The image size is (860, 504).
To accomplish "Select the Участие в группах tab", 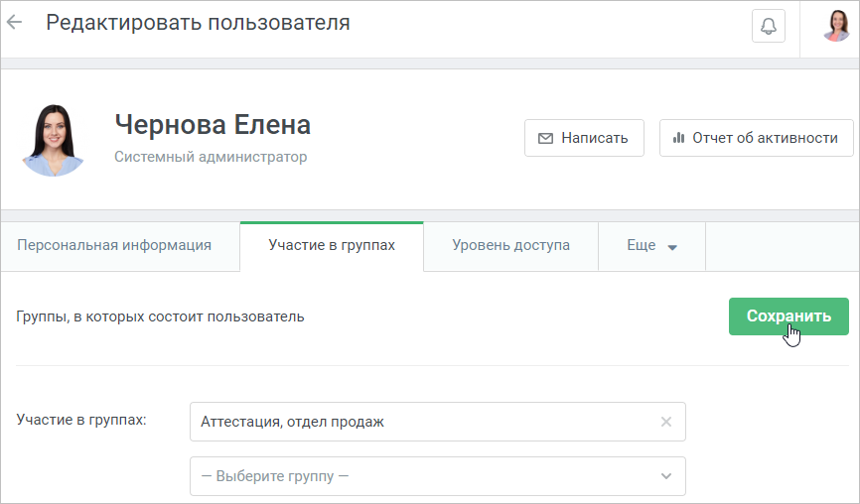I will point(332,246).
